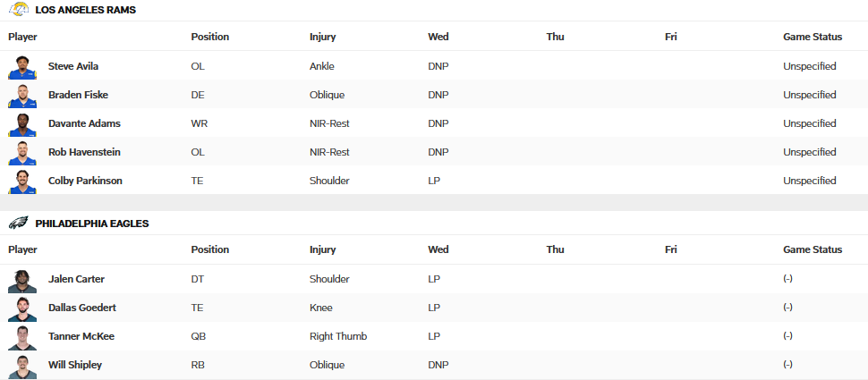The image size is (868, 380).
Task: Click Davante Adams' player headshot
Action: pos(22,124)
